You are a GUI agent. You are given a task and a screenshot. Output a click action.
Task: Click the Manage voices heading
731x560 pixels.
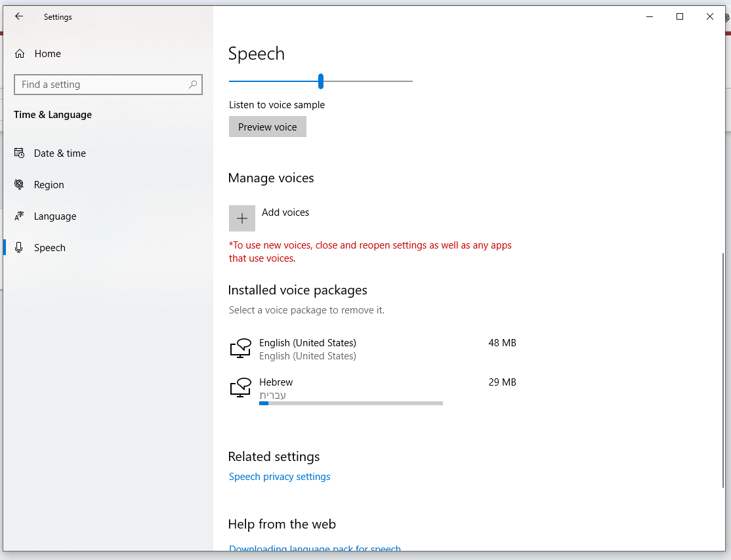pyautogui.click(x=271, y=178)
